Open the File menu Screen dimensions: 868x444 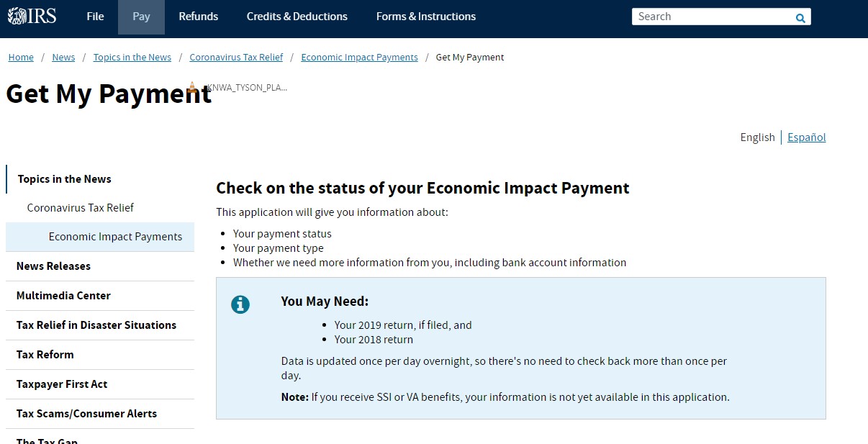[x=95, y=17]
